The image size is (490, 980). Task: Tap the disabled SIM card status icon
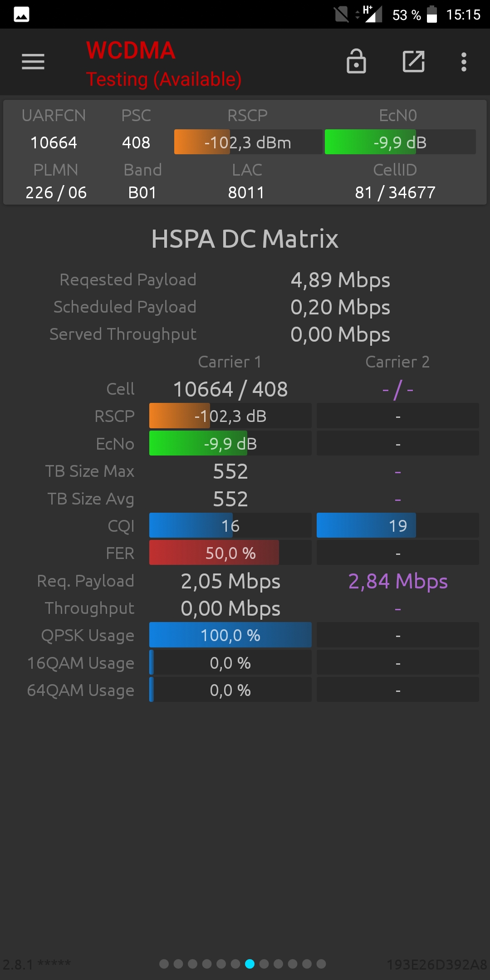tap(341, 14)
